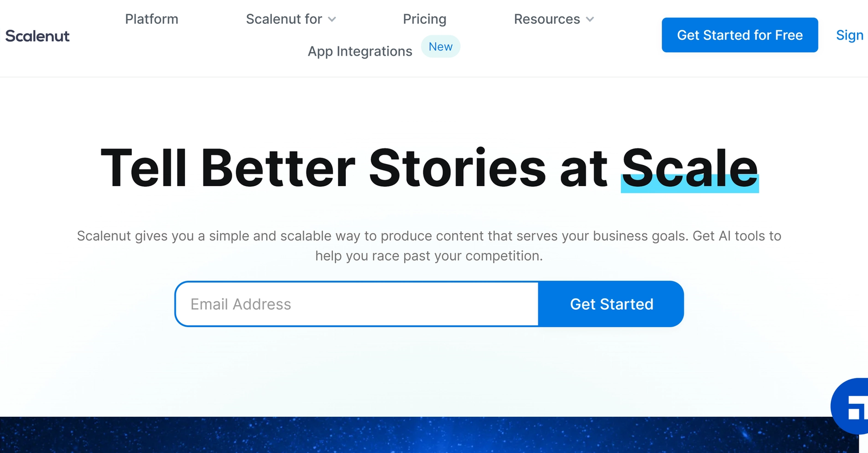Click the cyan highlight under Scale

(x=690, y=184)
